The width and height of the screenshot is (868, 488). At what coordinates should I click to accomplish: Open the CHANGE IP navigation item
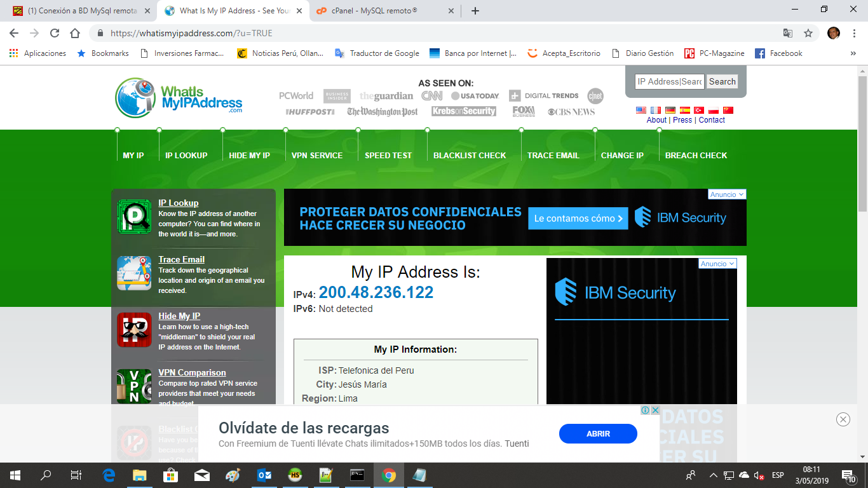tap(622, 155)
